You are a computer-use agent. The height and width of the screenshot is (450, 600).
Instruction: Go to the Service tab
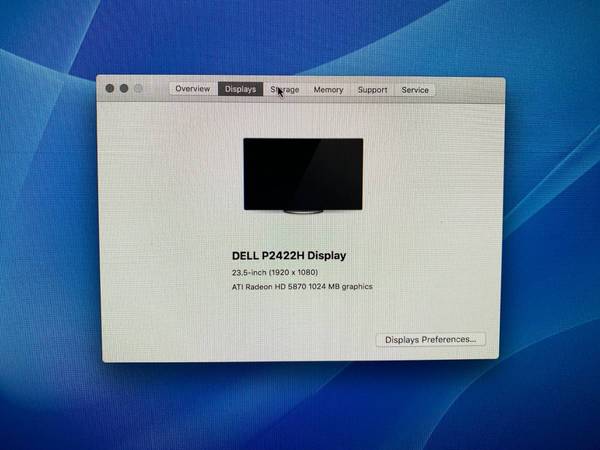tap(415, 90)
